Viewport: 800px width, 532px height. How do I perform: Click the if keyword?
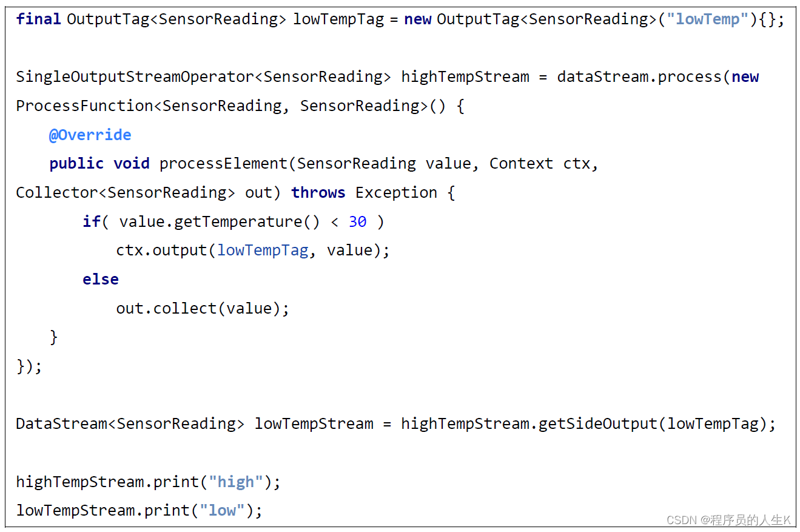tap(92, 222)
